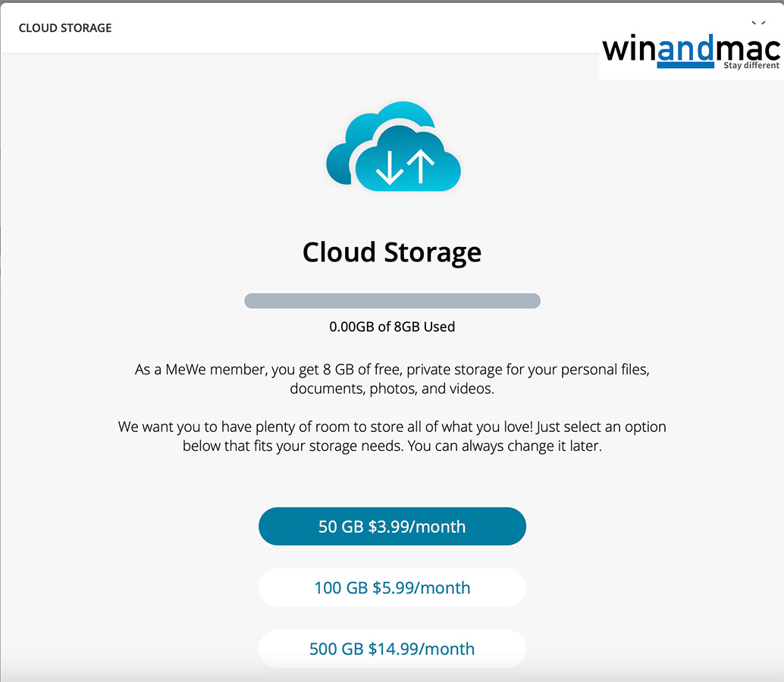Click the winandmac logo

(690, 52)
